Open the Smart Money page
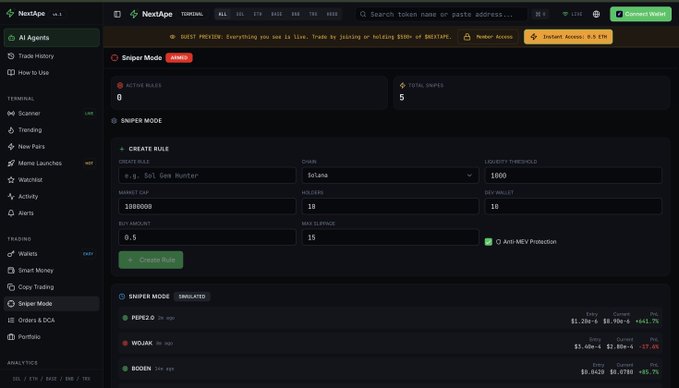679x388 pixels. point(52,270)
